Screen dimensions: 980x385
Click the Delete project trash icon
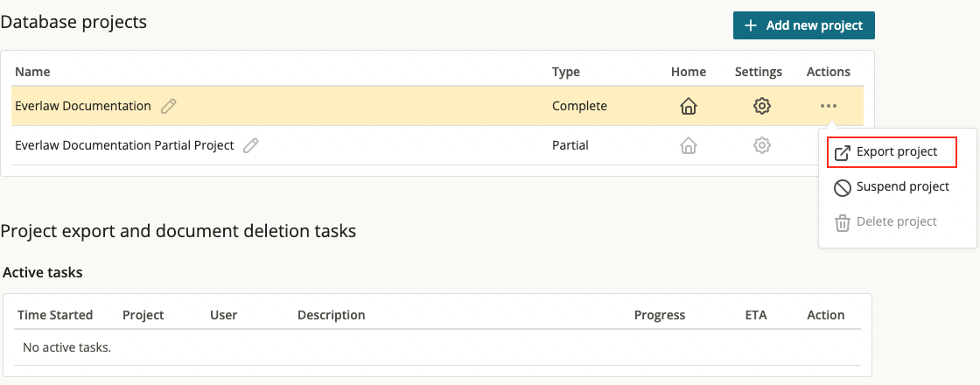(843, 223)
